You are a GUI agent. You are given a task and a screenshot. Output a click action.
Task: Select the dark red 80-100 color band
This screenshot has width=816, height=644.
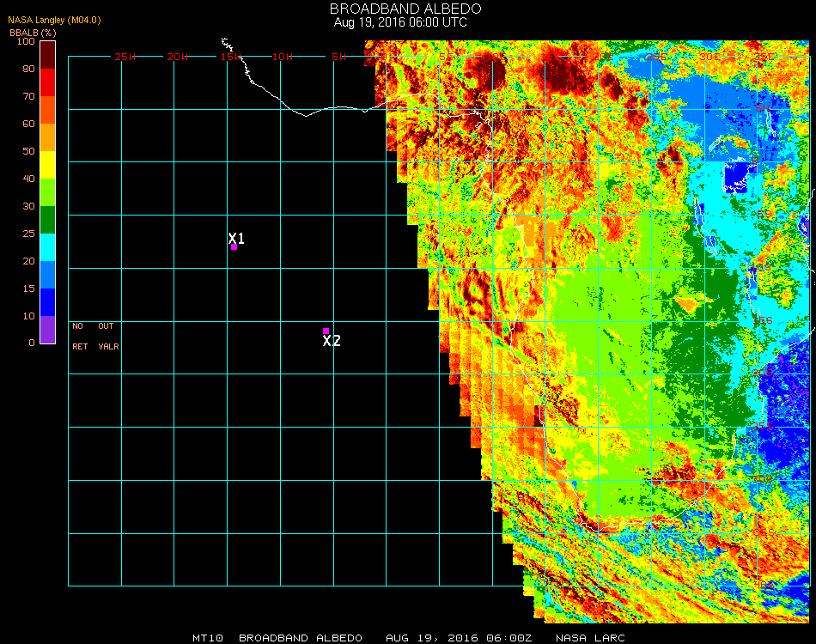click(x=47, y=54)
